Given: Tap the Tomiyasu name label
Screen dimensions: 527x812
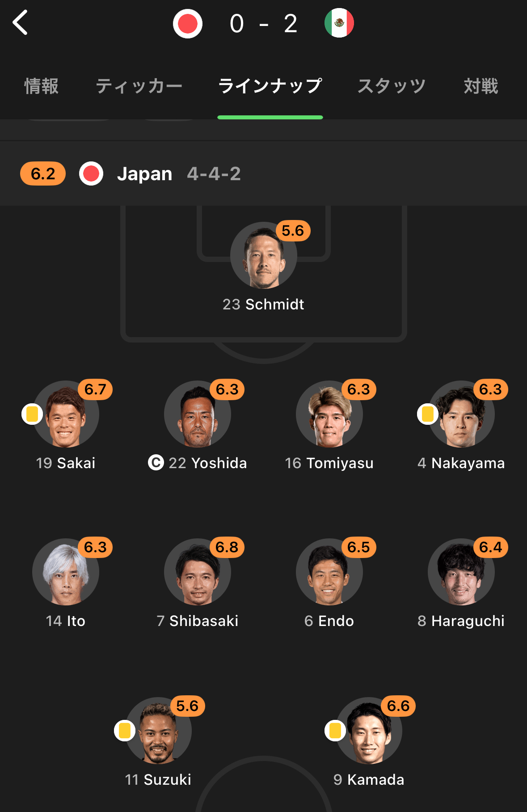Looking at the screenshot, I should click(329, 463).
